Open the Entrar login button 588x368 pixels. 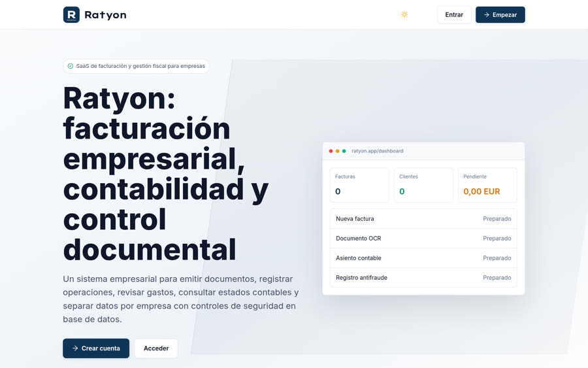point(454,14)
